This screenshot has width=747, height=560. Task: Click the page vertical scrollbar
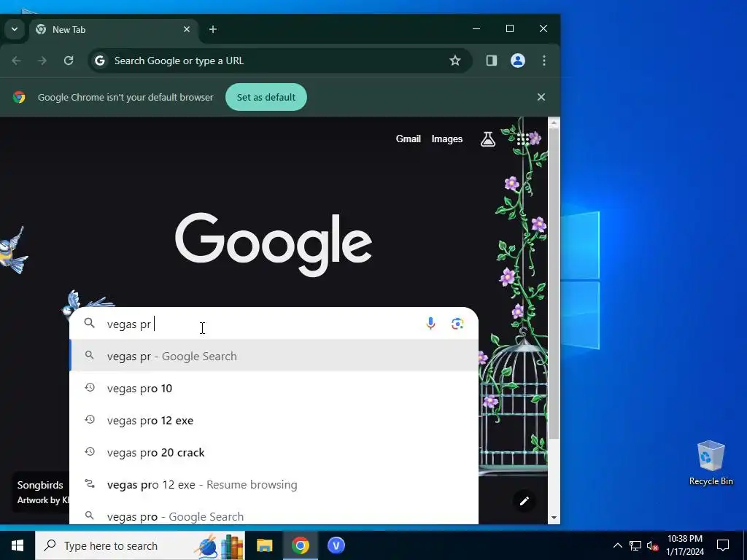[554, 284]
